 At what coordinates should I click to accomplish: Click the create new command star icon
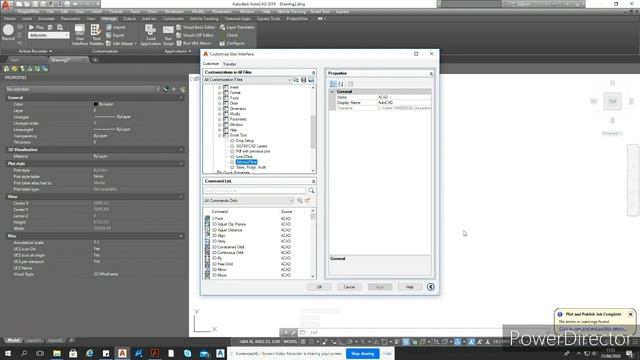(308, 201)
